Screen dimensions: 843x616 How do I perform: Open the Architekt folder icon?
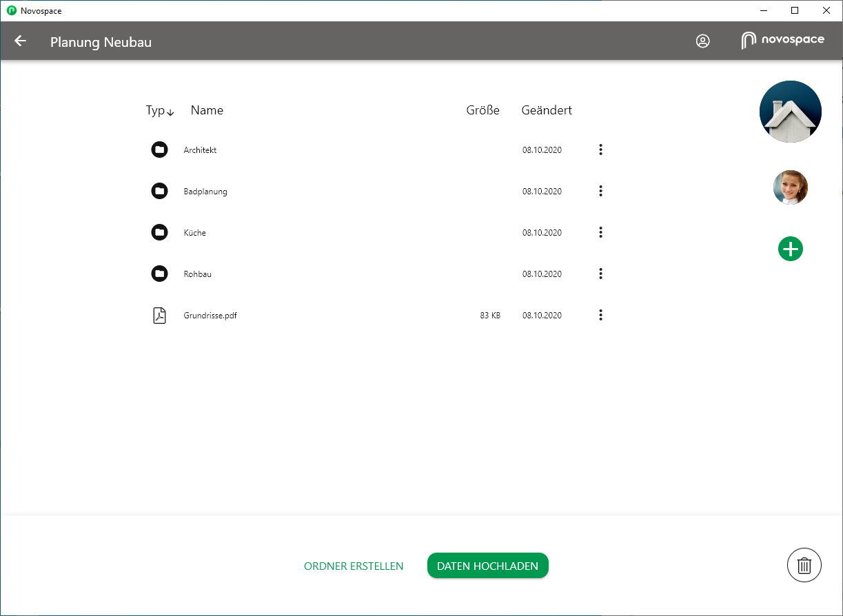159,150
